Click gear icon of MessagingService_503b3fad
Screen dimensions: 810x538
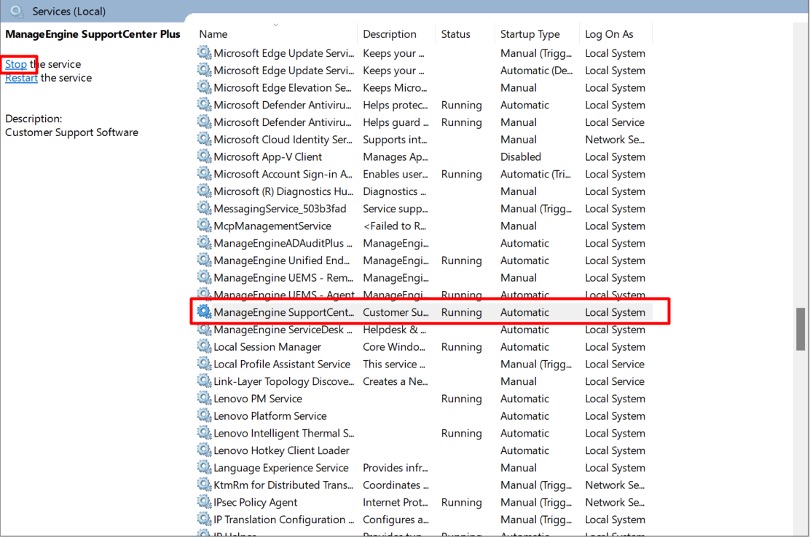point(204,208)
